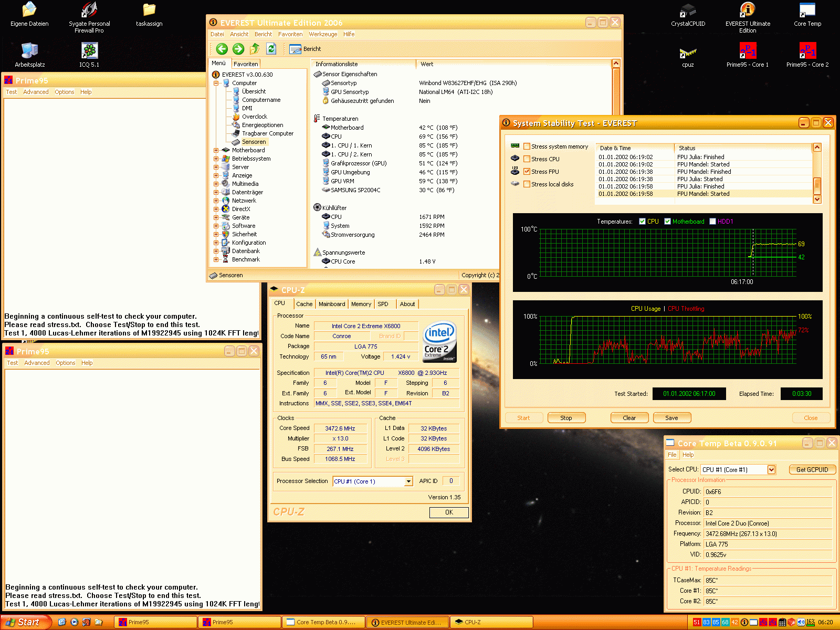Enable Stress system memory checkbox
The image size is (840, 630).
(527, 146)
